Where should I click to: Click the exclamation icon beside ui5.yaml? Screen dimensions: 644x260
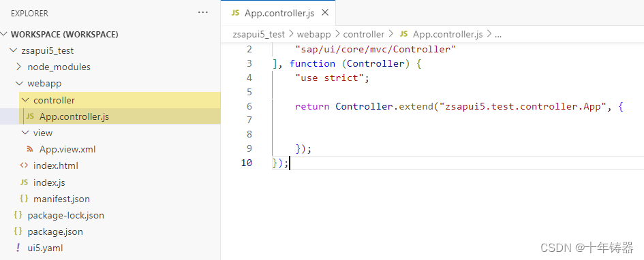(x=18, y=248)
